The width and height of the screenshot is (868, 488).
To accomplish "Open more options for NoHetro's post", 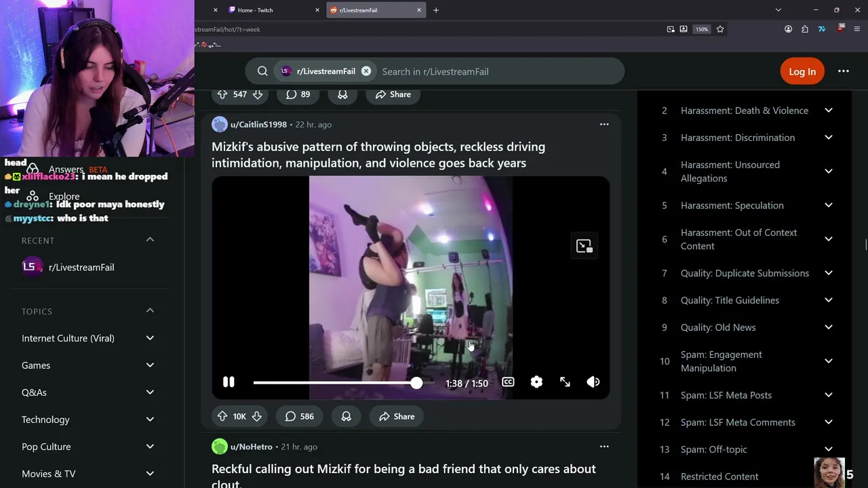I will click(604, 446).
